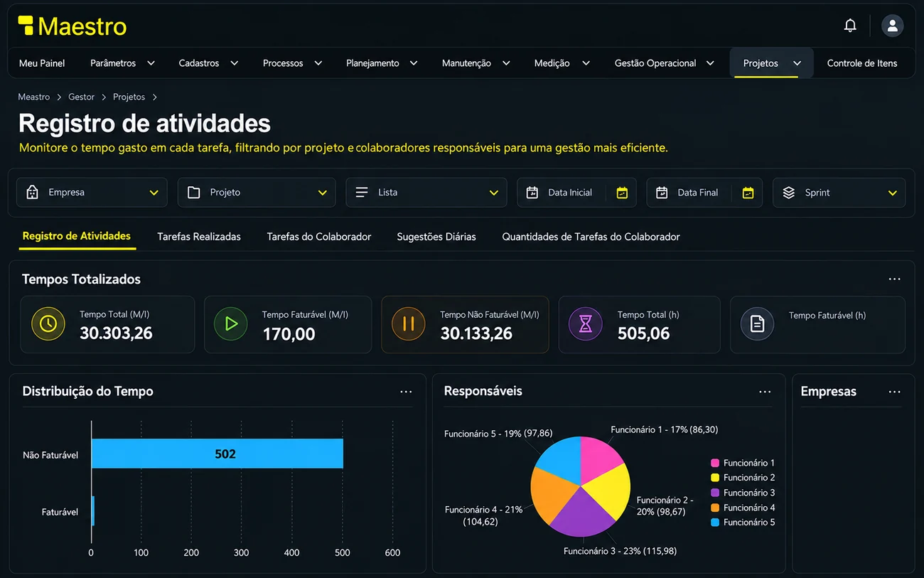Viewport: 924px width, 578px height.
Task: Click the green play icon for Tempo Faturável (M/I)
Action: tap(231, 324)
